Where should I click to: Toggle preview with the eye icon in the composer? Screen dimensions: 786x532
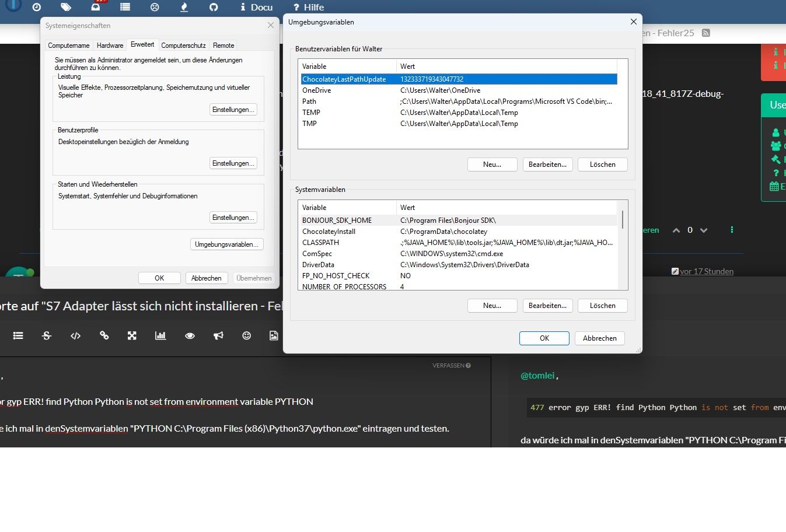pyautogui.click(x=190, y=335)
